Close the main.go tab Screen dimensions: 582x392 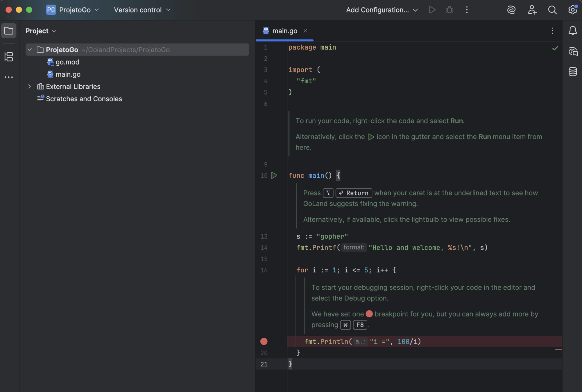305,31
